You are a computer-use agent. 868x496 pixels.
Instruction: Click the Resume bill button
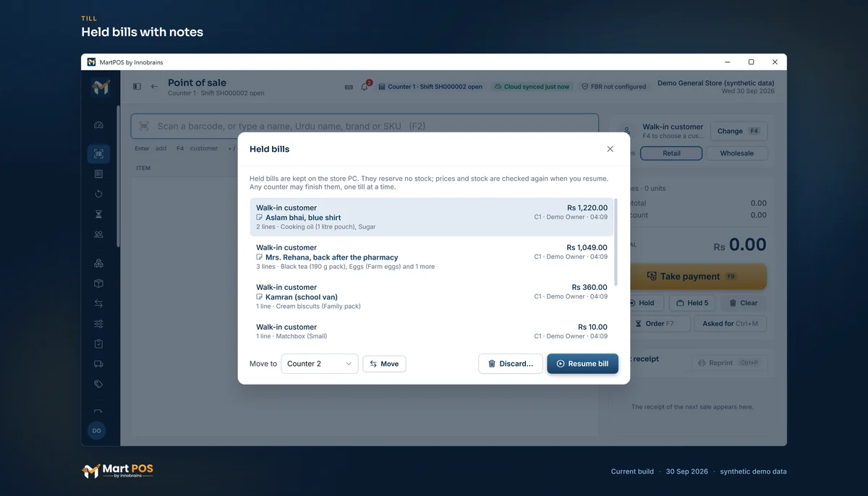click(x=582, y=364)
